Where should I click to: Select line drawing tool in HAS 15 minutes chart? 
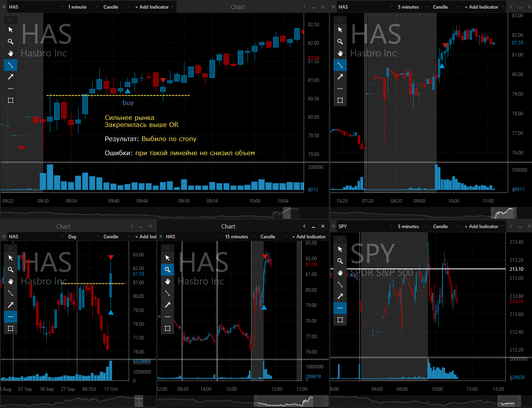[168, 293]
